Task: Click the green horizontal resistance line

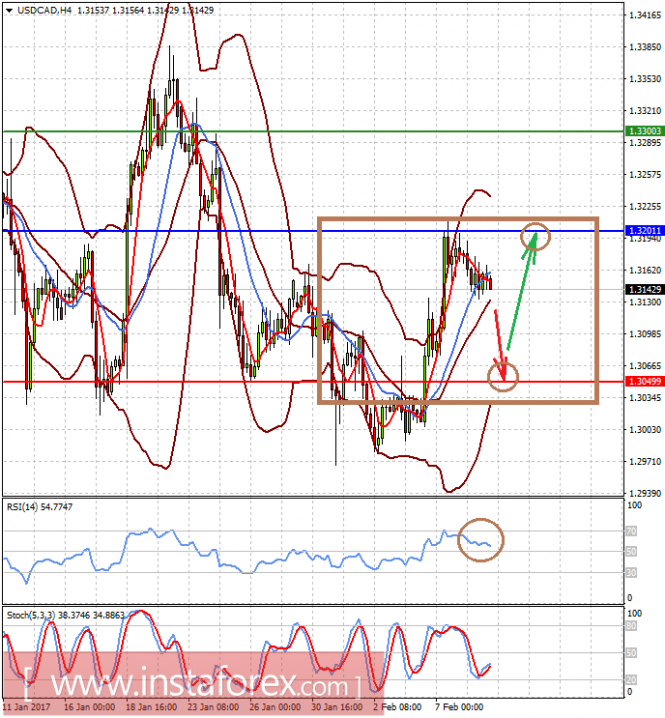Action: 313,131
